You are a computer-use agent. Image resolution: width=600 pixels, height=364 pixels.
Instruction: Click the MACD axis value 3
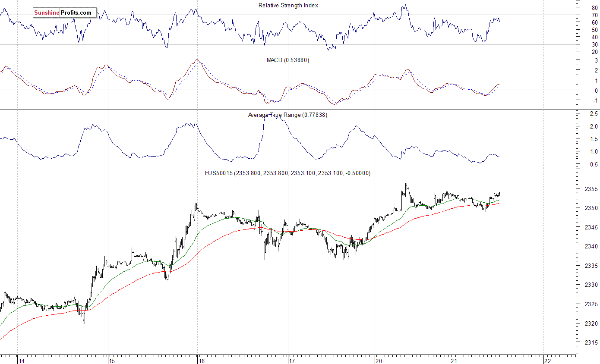[x=596, y=61]
